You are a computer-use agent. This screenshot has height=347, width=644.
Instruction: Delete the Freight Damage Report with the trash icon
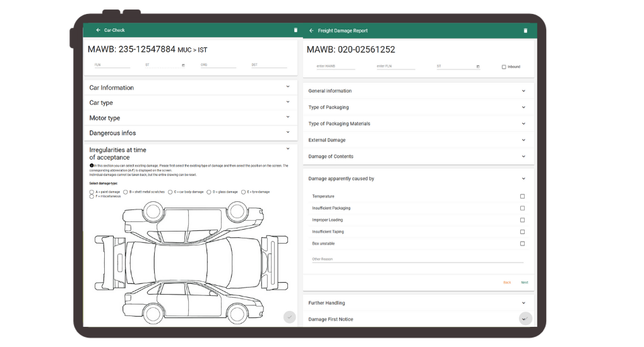525,30
